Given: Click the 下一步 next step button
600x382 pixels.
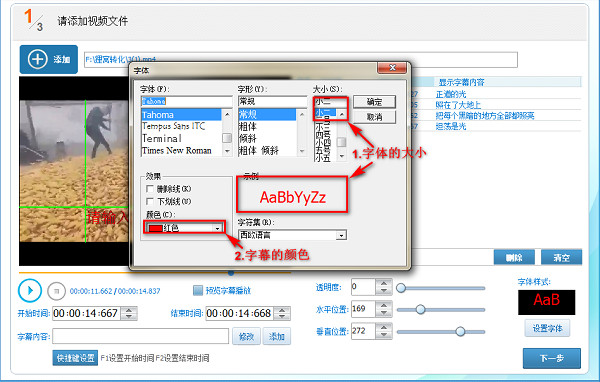Looking at the screenshot, I should [x=551, y=358].
